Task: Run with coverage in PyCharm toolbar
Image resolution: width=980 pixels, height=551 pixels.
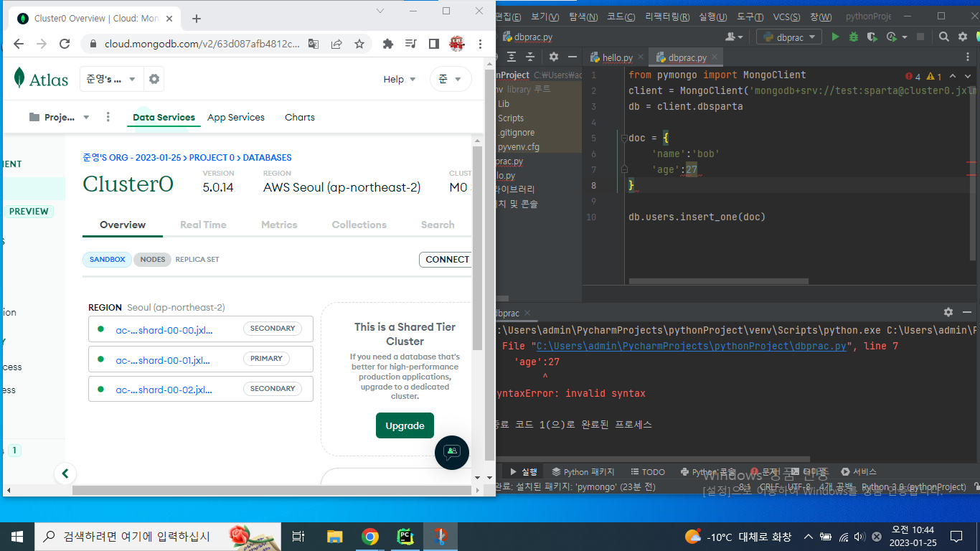Action: (x=872, y=37)
